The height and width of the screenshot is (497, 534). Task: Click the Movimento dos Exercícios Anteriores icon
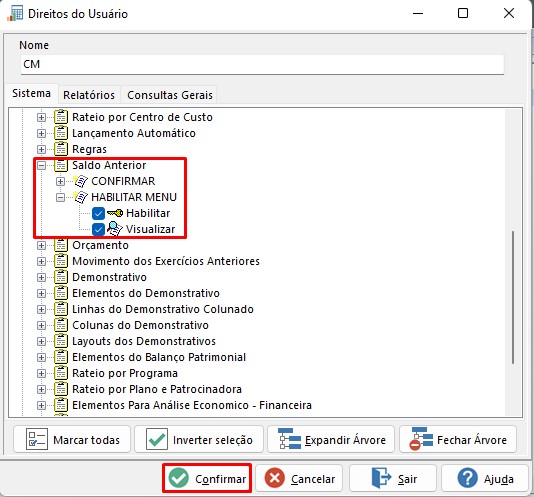61,261
